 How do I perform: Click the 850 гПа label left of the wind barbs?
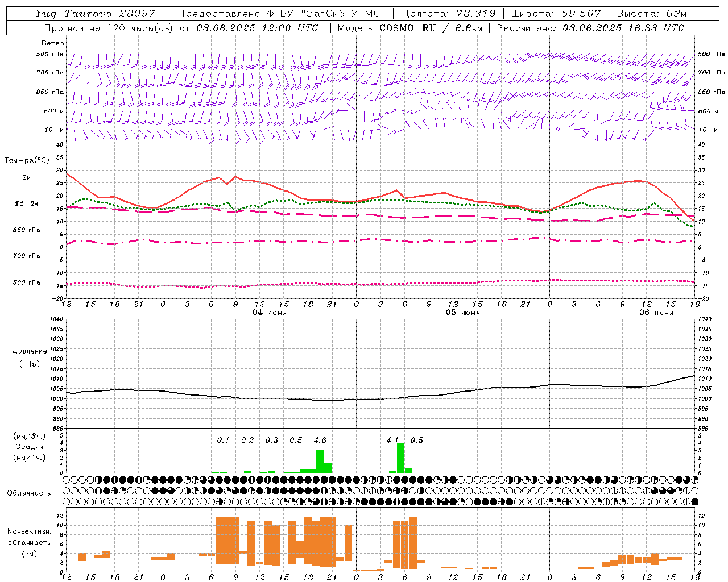50,92
